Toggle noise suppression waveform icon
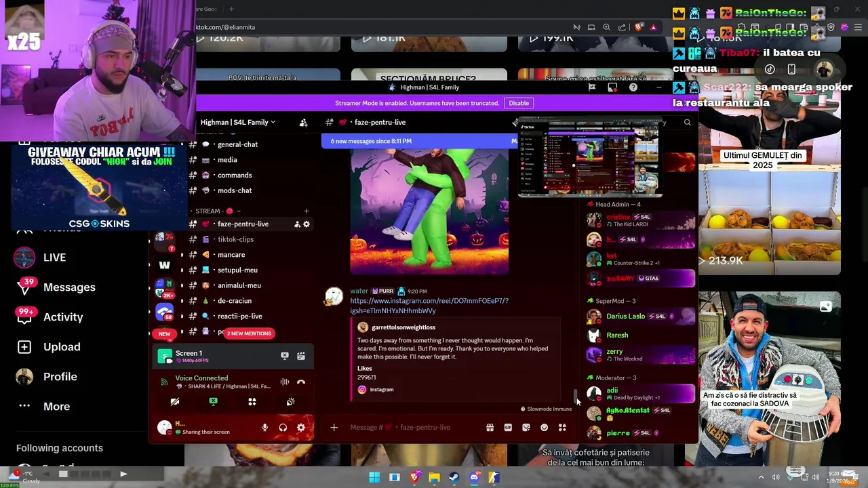 (285, 382)
